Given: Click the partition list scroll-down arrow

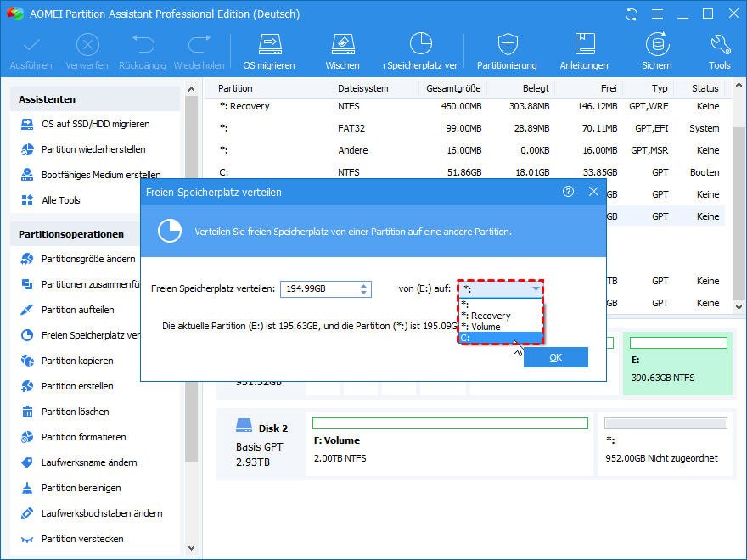Looking at the screenshot, I should pos(739,307).
